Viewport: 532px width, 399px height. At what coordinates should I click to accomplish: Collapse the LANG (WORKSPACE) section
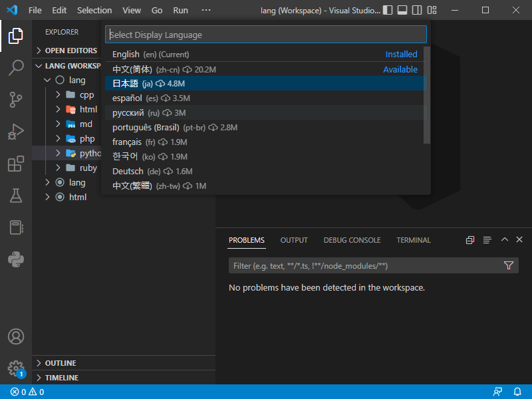[x=67, y=66]
